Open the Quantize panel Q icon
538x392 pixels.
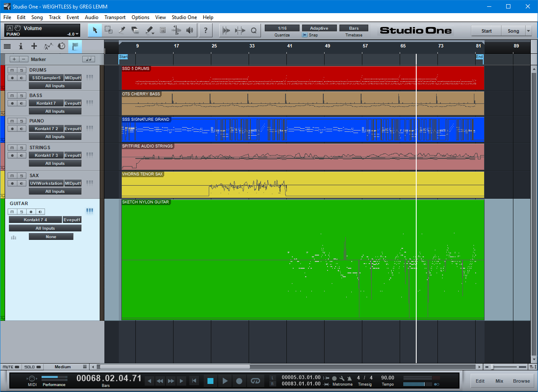(254, 30)
